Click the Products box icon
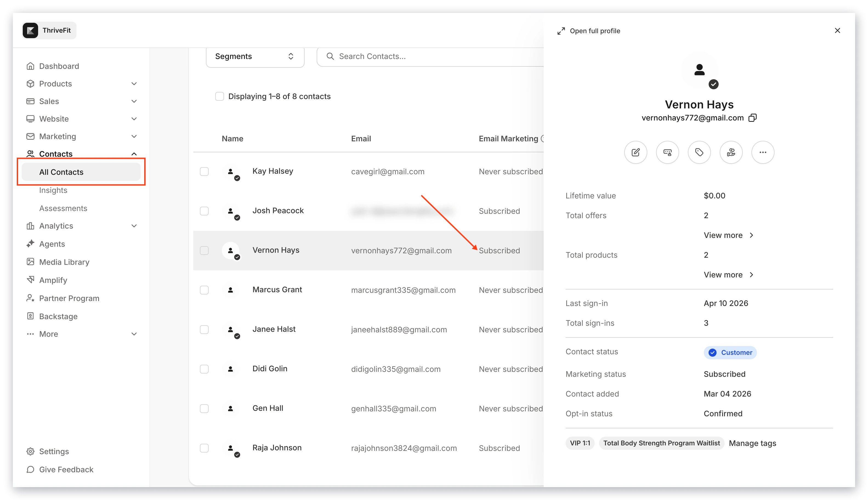Viewport: 868px width, 500px height. [30, 83]
